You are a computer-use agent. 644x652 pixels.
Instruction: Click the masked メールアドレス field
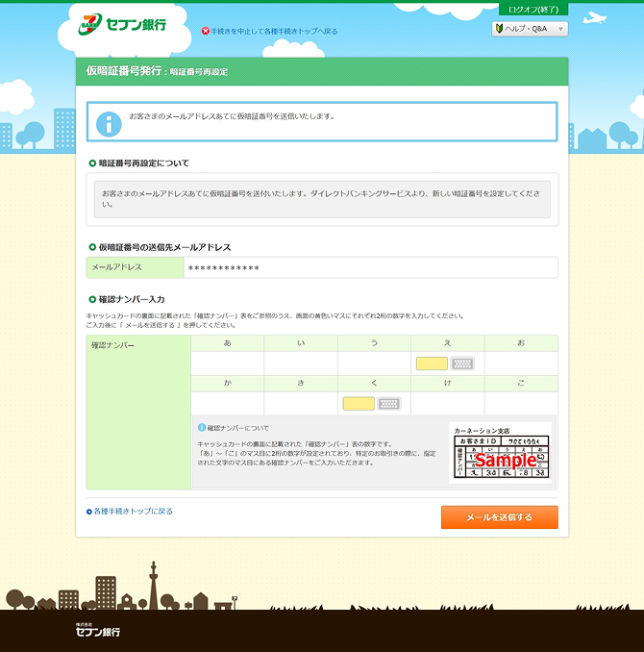click(x=370, y=267)
